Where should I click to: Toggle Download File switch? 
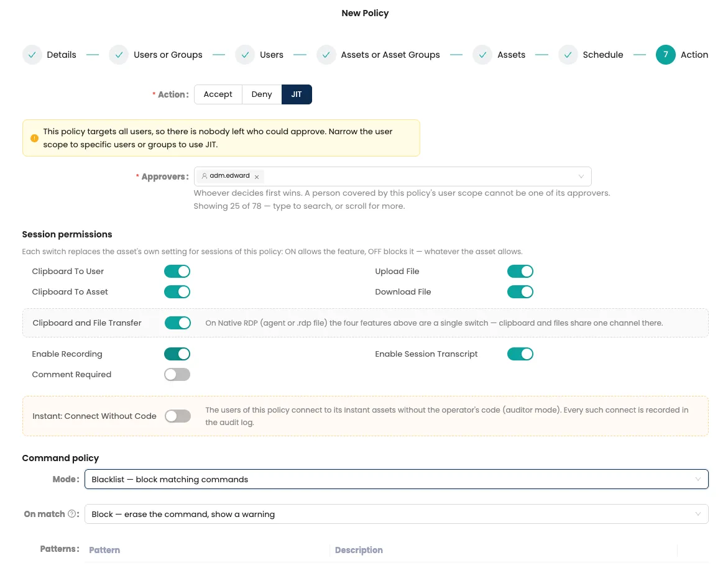[520, 292]
